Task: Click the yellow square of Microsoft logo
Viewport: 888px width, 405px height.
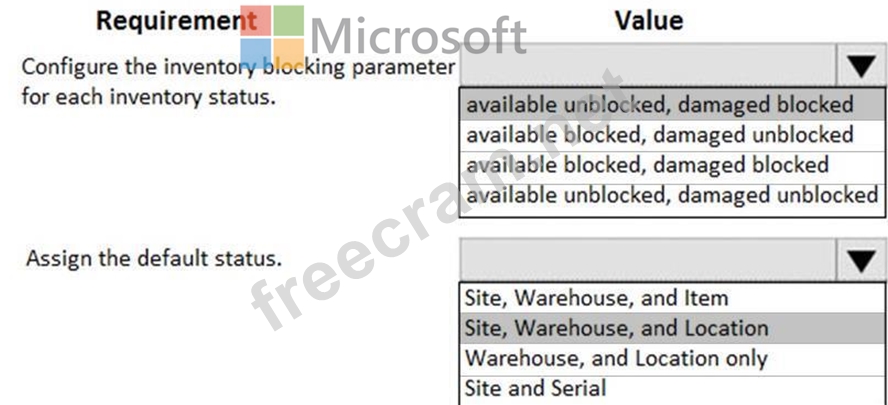Action: (289, 54)
